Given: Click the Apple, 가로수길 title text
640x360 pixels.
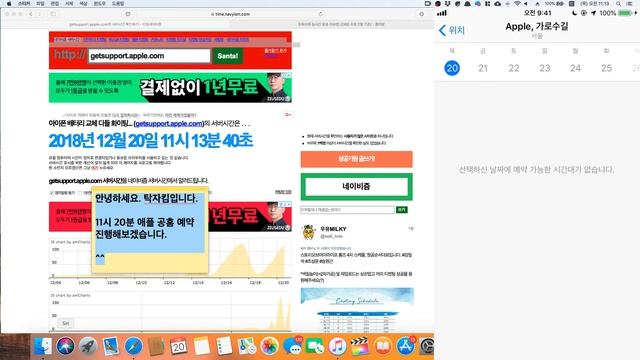Looking at the screenshot, I should coord(537,27).
